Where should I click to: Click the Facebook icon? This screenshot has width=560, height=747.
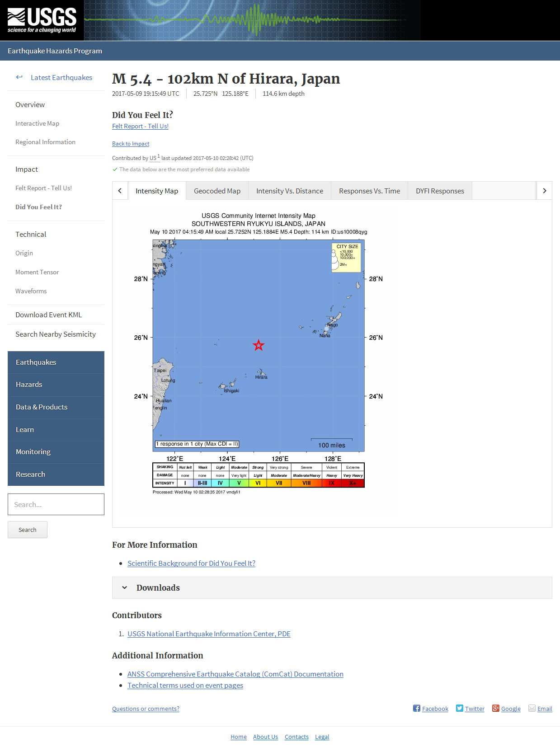pyautogui.click(x=417, y=708)
